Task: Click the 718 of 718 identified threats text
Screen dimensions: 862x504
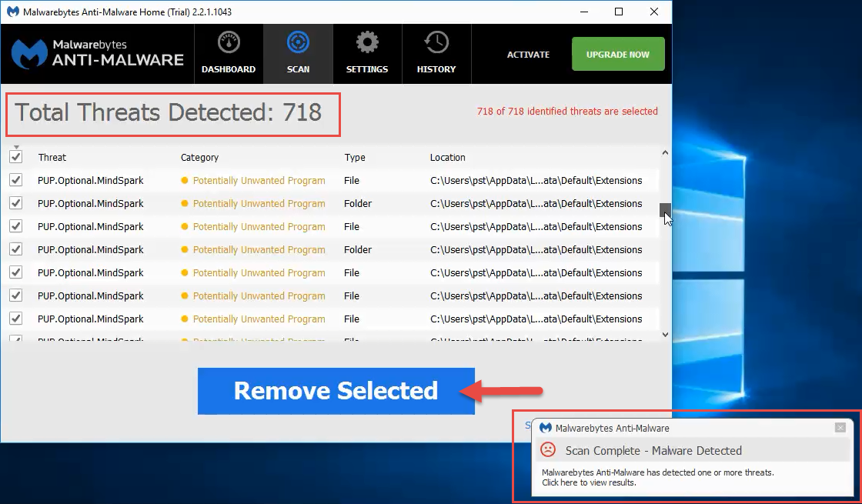Action: pos(567,111)
